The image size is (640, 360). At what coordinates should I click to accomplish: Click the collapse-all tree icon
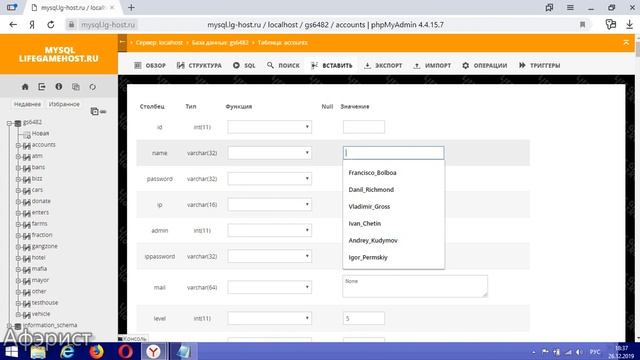click(94, 111)
